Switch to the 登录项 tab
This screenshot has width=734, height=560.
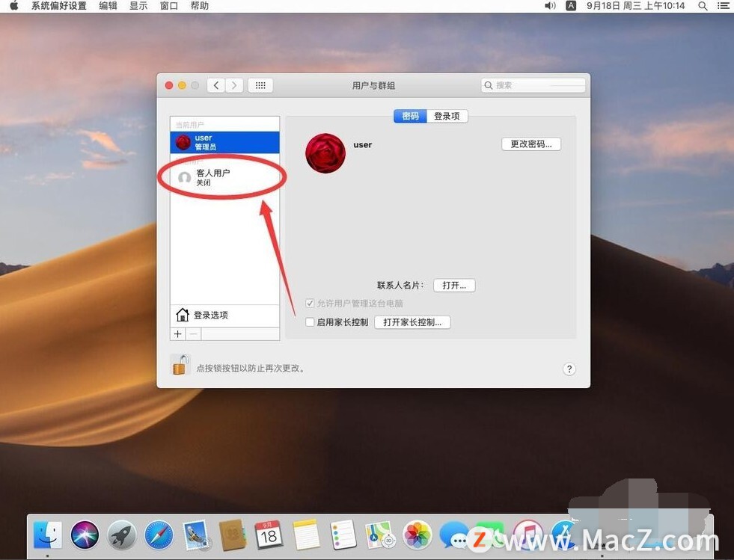click(x=447, y=116)
